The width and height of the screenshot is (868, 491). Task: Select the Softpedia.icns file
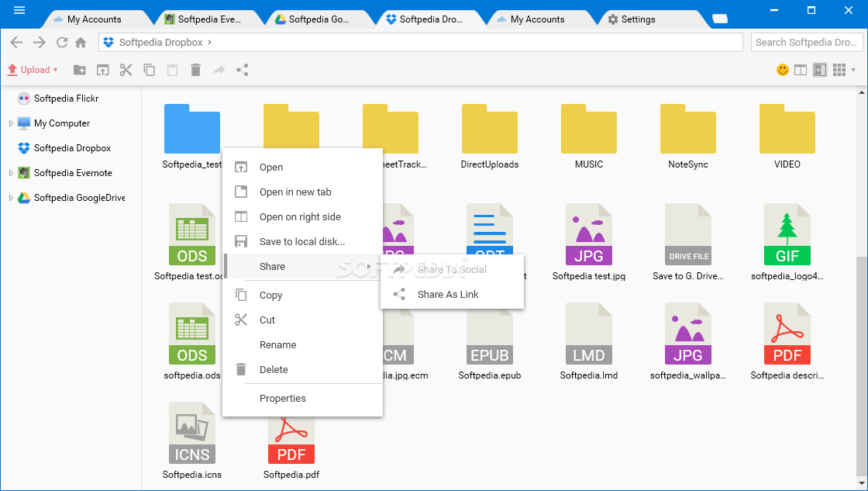(x=192, y=440)
